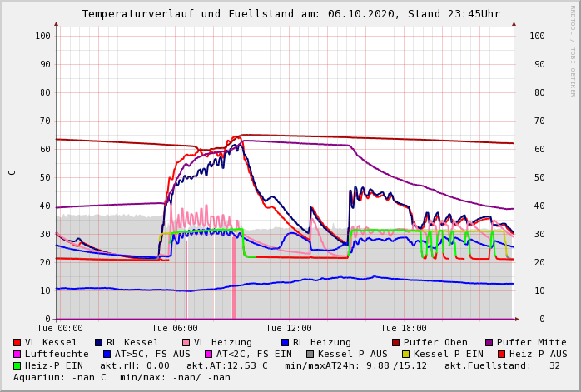Viewport: 581px width, 392px height.
Task: Click the Tue 12:00 time axis label
Action: [289, 328]
